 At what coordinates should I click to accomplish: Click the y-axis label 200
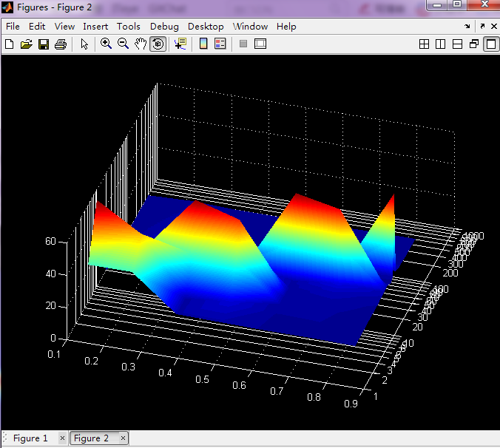click(x=450, y=273)
